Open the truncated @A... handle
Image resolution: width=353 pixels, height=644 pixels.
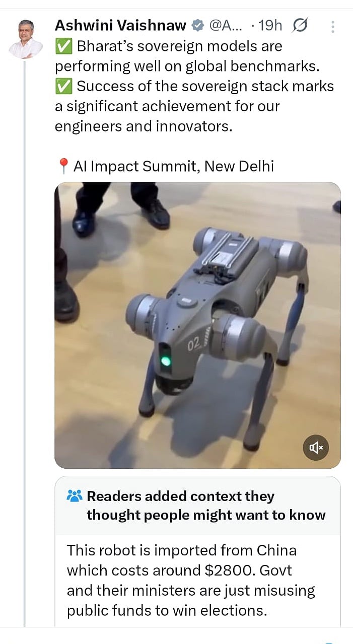[x=225, y=25]
